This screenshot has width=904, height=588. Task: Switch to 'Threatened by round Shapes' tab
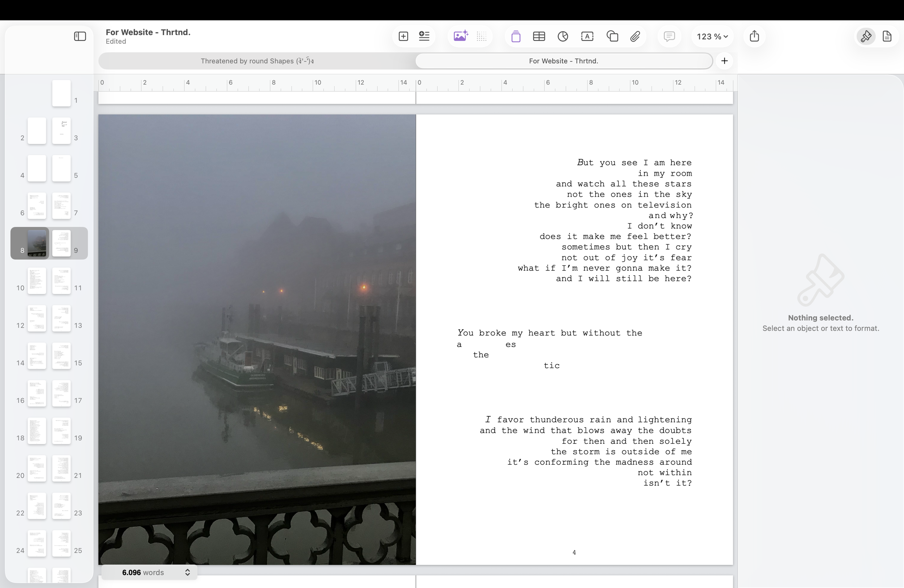click(x=257, y=61)
